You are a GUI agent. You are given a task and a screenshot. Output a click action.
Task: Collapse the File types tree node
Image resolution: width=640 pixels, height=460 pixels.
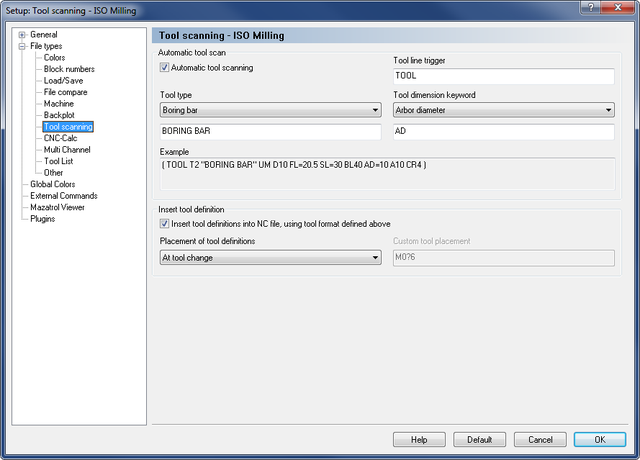click(x=22, y=46)
